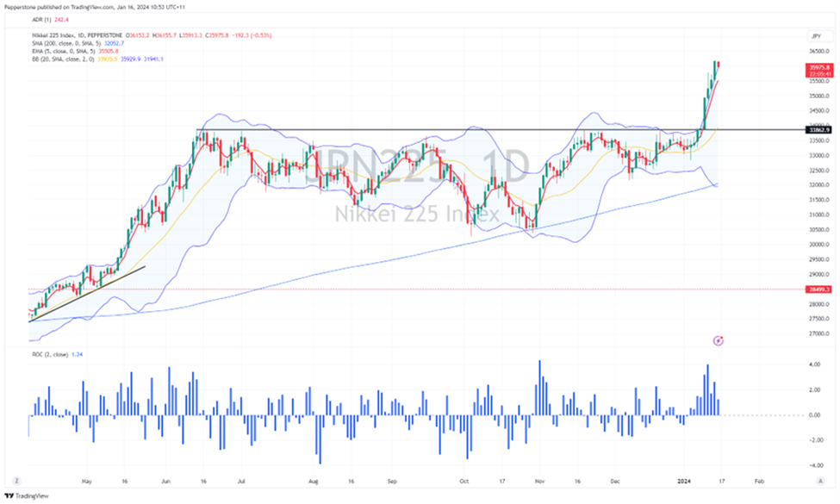Viewport: 840px width, 504px height.
Task: Click the SMA 200 indicator legend
Action: (78, 43)
